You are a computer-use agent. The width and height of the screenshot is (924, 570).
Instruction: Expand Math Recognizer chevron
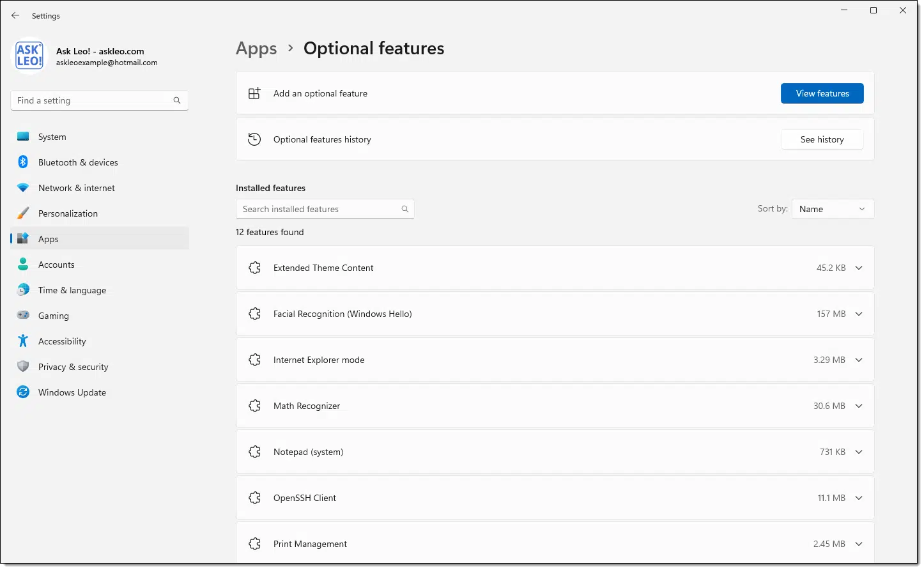[x=859, y=406]
